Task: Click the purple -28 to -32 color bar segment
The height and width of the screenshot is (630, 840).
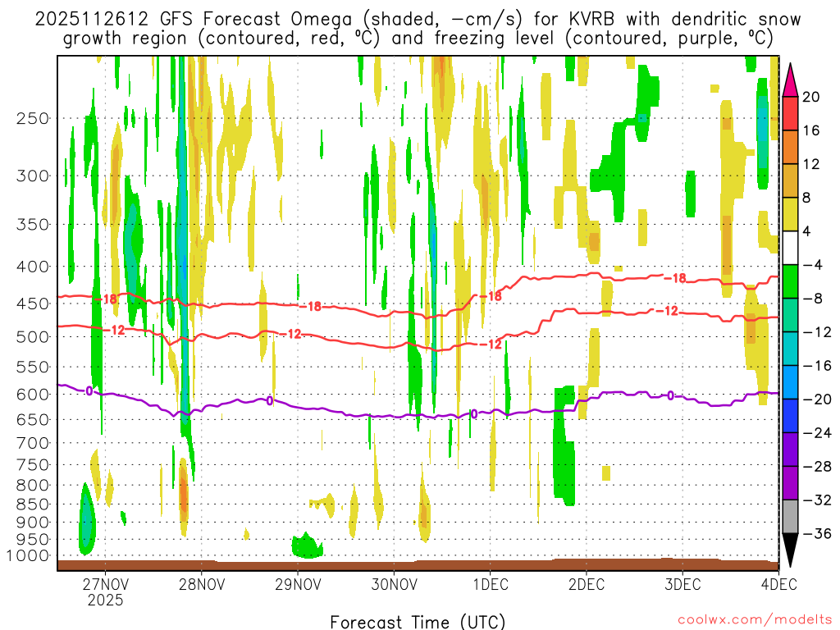Action: pos(790,483)
